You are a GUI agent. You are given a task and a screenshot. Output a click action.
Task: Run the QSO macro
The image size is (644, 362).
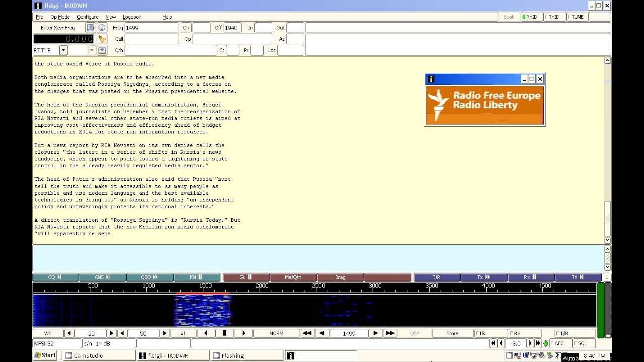[x=150, y=277]
